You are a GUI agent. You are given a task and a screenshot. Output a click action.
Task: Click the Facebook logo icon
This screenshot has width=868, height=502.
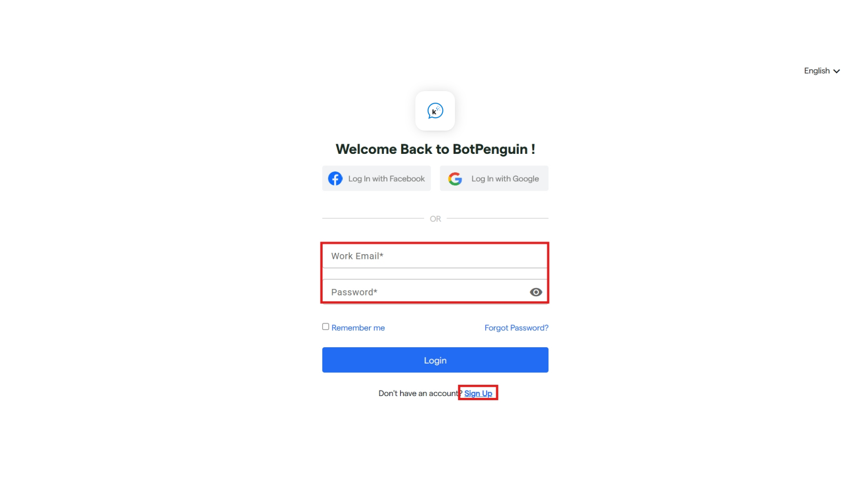coord(335,178)
